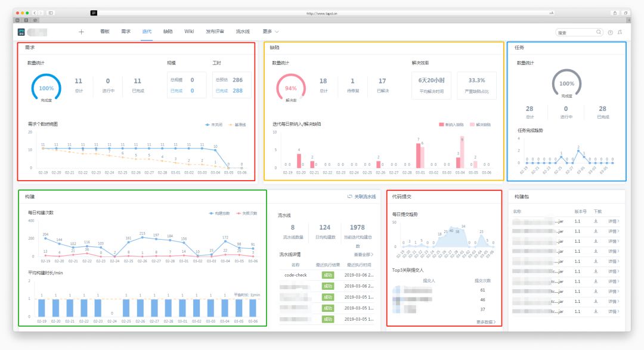Toggle the browser sidebar button
The height and width of the screenshot is (350, 644).
[x=51, y=13]
